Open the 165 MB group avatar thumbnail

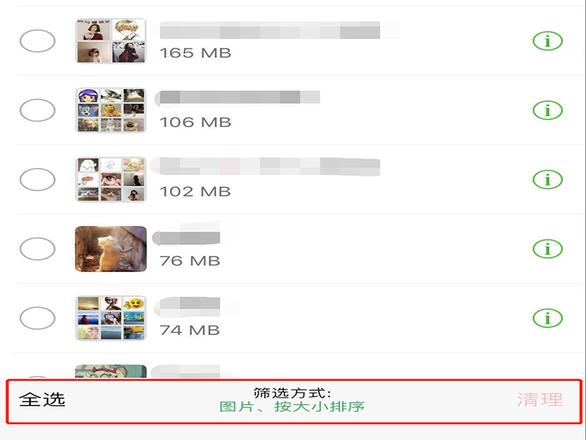[111, 41]
